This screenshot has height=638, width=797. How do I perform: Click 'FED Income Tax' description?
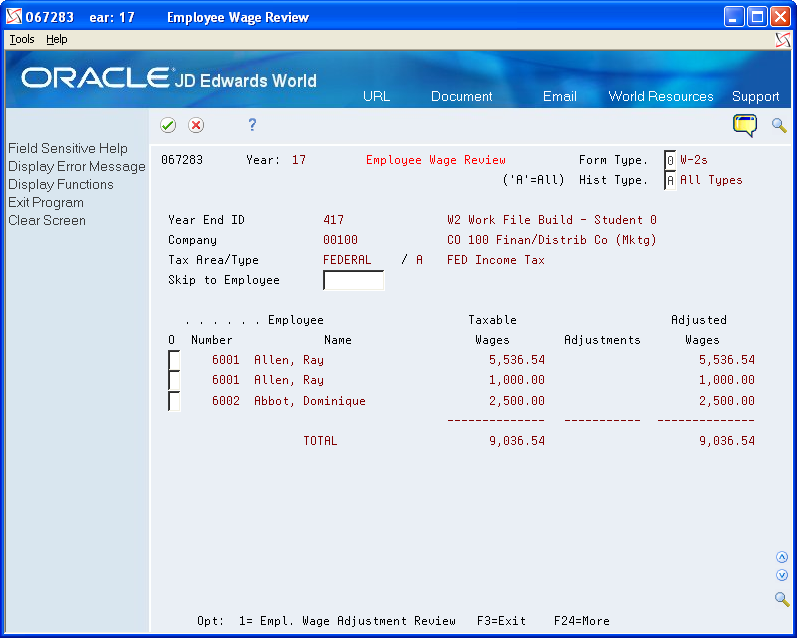(x=496, y=260)
